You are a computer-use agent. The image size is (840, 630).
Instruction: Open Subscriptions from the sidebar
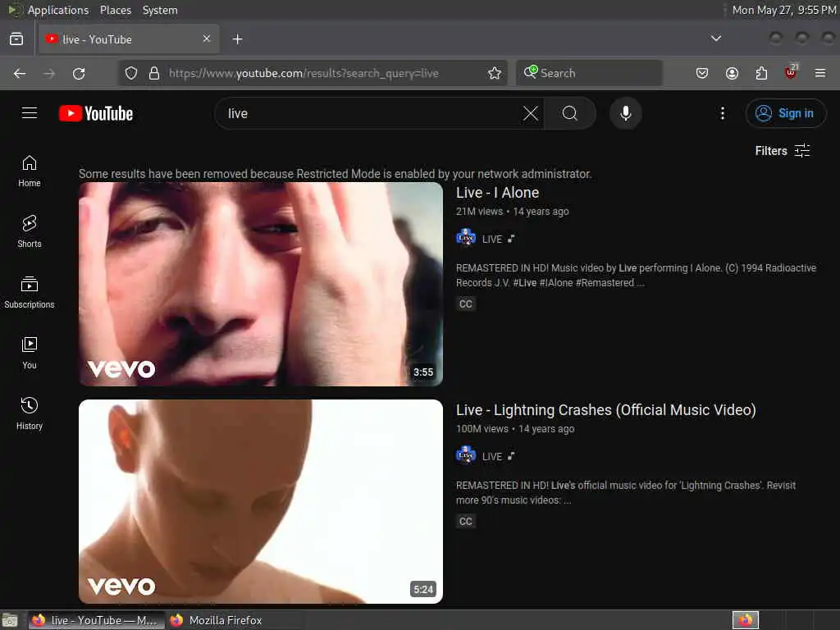click(x=30, y=292)
